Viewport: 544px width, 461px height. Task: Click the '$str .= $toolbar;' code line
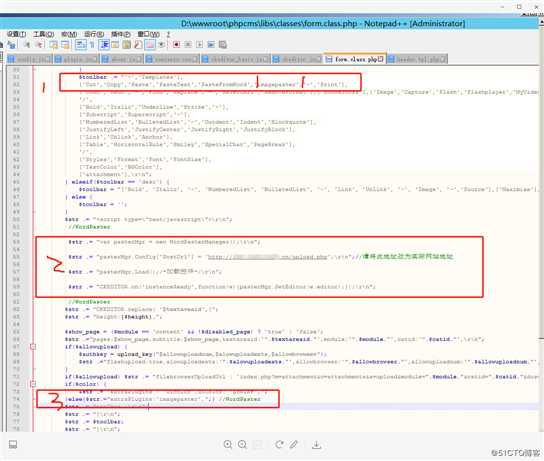pyautogui.click(x=94, y=422)
